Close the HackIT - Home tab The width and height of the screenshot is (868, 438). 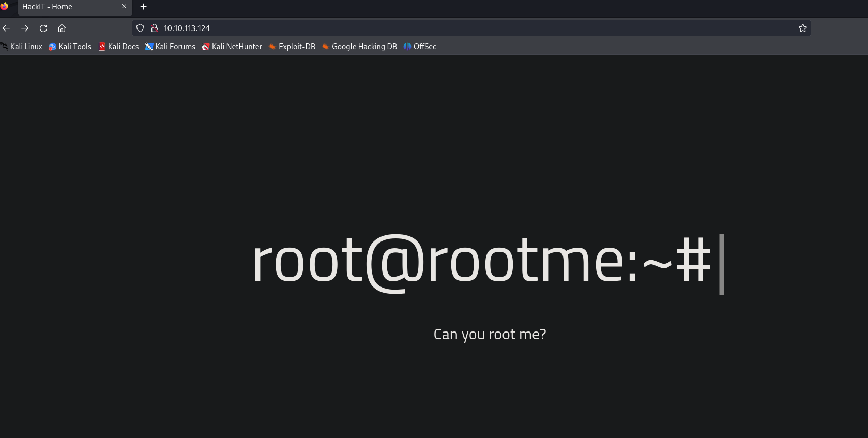(124, 7)
